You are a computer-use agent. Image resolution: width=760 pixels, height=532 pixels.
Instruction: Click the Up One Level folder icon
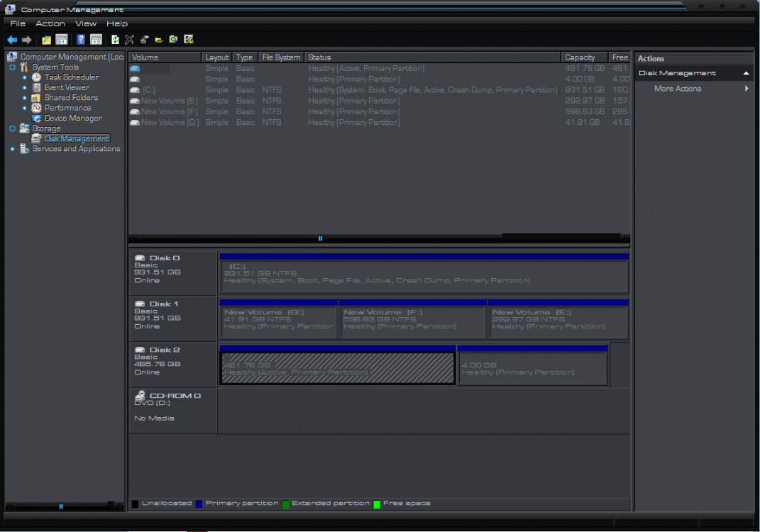click(x=47, y=40)
